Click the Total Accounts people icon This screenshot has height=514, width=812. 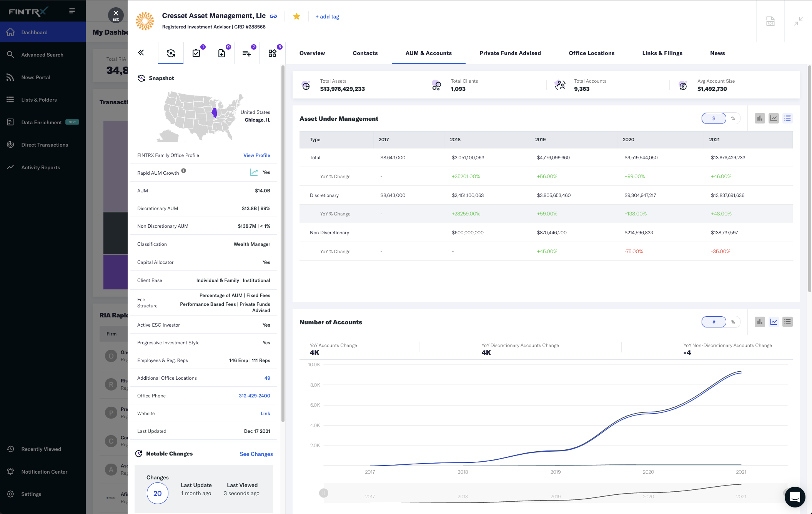coord(560,85)
